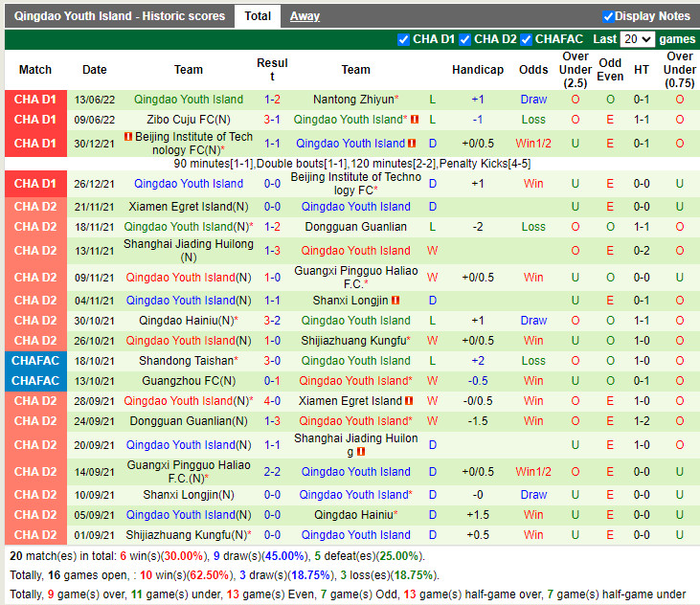Uncheck the CHA D1 league filter
The width and height of the screenshot is (700, 605).
(403, 39)
